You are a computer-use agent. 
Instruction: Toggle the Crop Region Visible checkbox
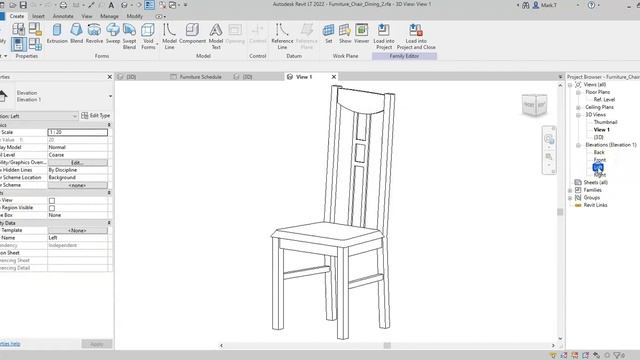pyautogui.click(x=52, y=208)
